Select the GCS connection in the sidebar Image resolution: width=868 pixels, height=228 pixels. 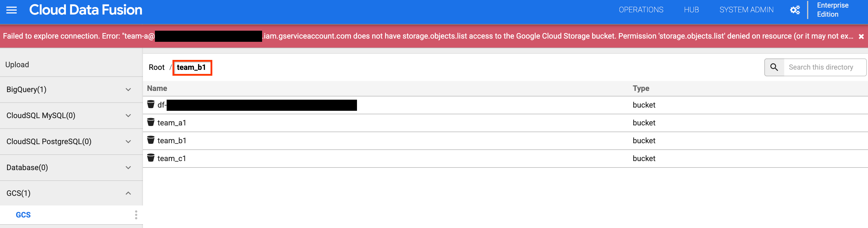pyautogui.click(x=23, y=214)
